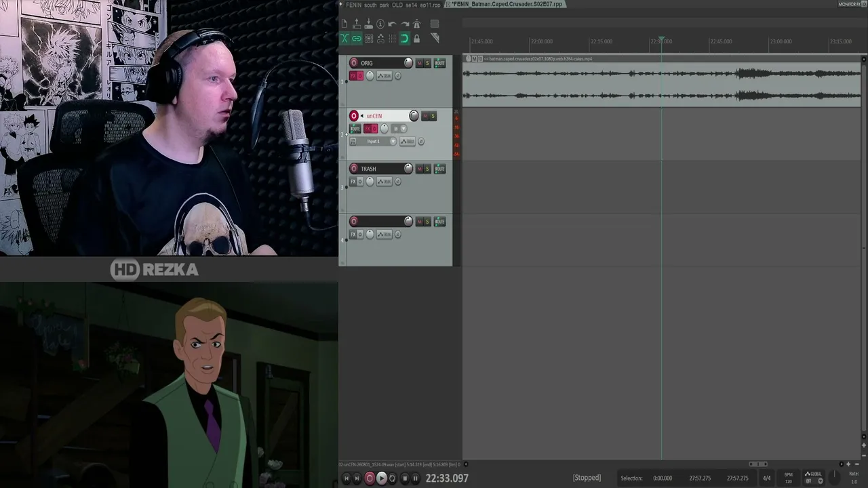Go to end of project
This screenshot has width=868, height=488.
[x=357, y=479]
